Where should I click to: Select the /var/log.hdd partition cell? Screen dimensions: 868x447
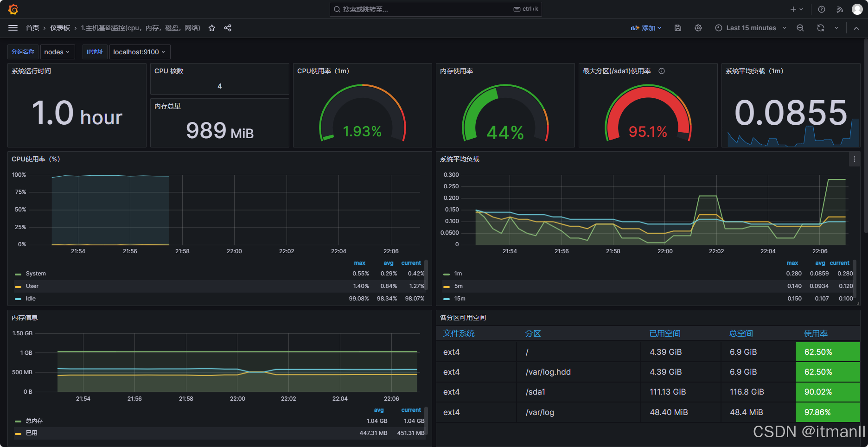click(x=579, y=372)
